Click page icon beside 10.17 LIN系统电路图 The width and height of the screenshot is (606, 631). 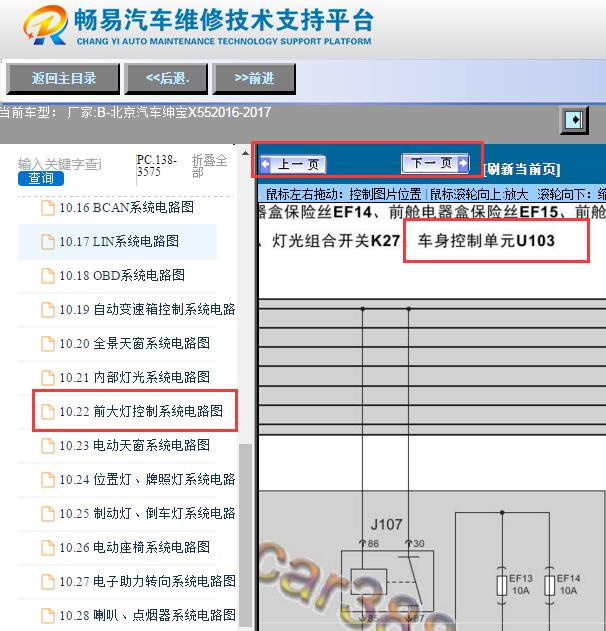(x=48, y=242)
